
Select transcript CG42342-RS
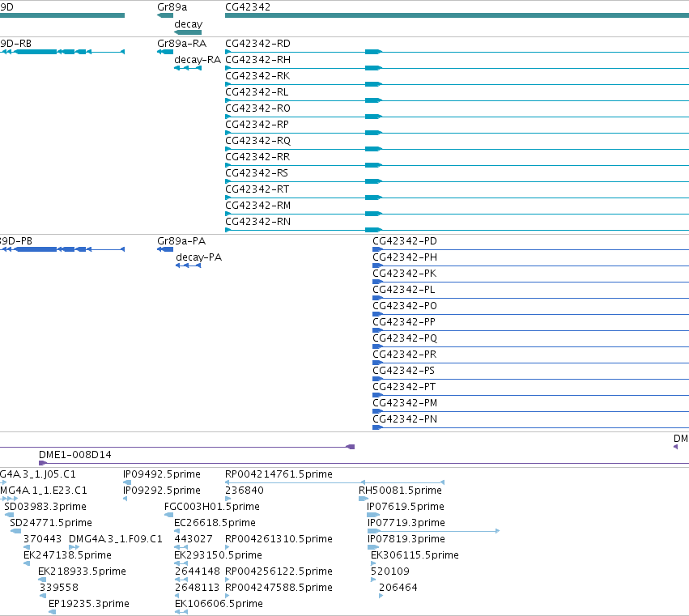257,173
